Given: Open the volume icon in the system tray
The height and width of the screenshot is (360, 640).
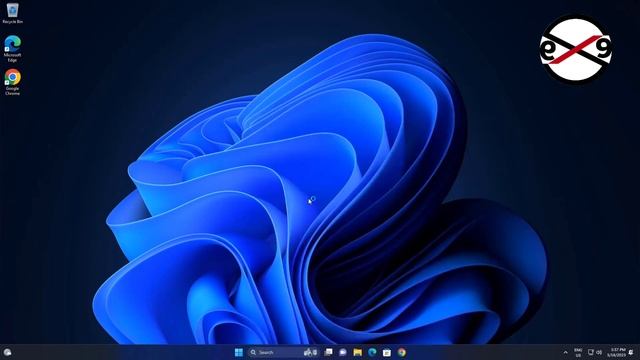Looking at the screenshot, I should [599, 352].
